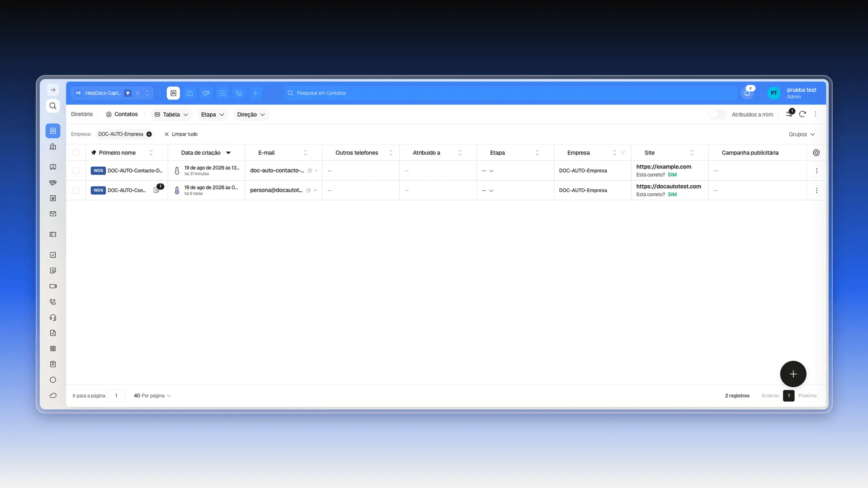The width and height of the screenshot is (868, 488).
Task: Open the ticket icon in sidebar
Action: pyautogui.click(x=53, y=235)
